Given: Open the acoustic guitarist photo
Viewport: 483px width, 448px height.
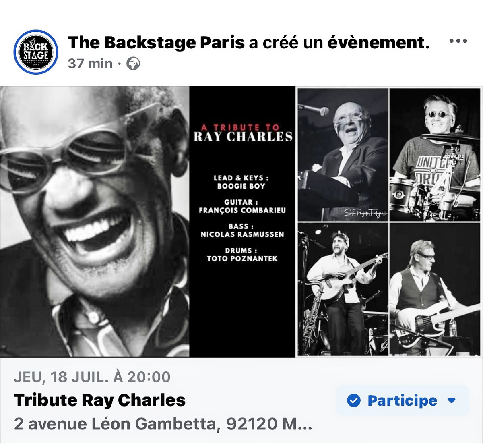Looking at the screenshot, I should click(x=343, y=289).
